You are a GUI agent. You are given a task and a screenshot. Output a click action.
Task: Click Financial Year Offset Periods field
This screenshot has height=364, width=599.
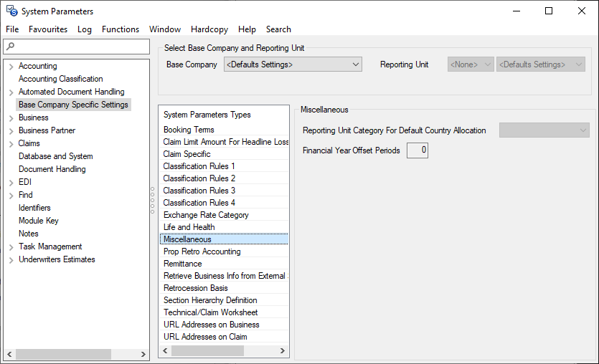[418, 150]
